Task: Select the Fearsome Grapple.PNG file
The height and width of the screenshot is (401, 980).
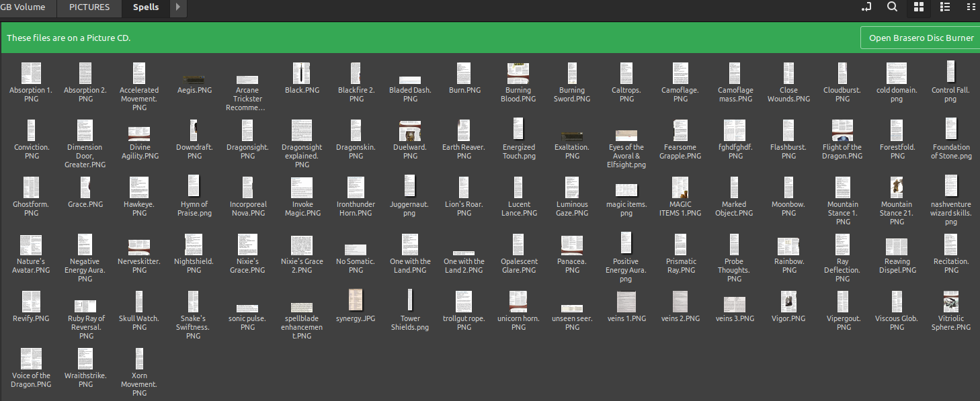Action: click(681, 140)
